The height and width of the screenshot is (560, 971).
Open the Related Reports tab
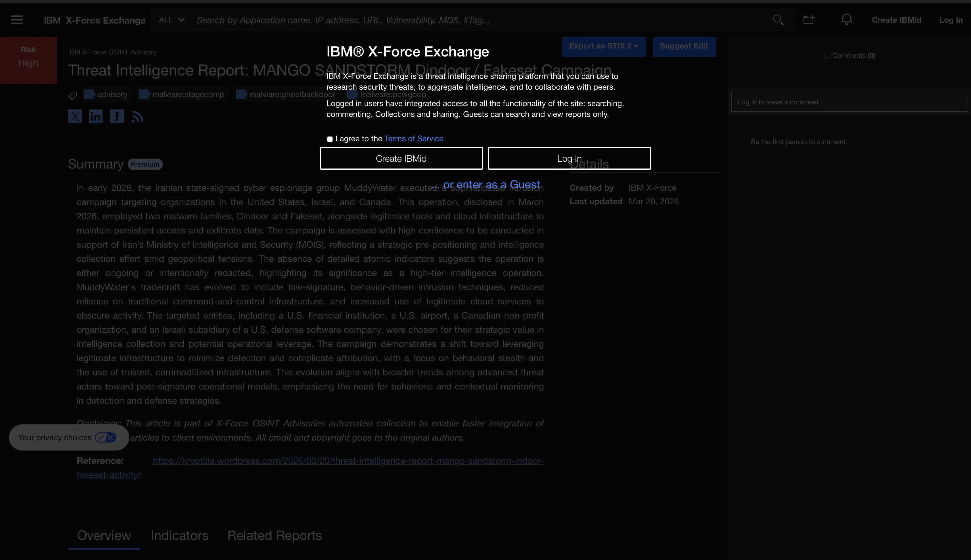click(274, 535)
